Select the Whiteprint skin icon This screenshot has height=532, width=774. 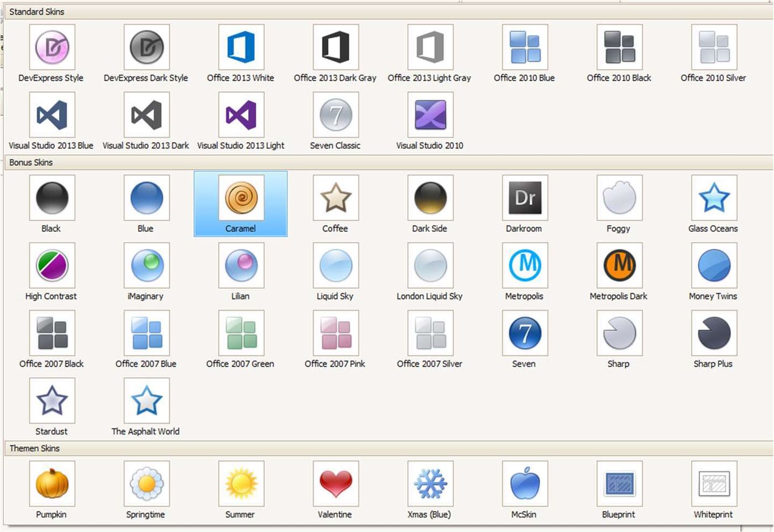pos(714,483)
